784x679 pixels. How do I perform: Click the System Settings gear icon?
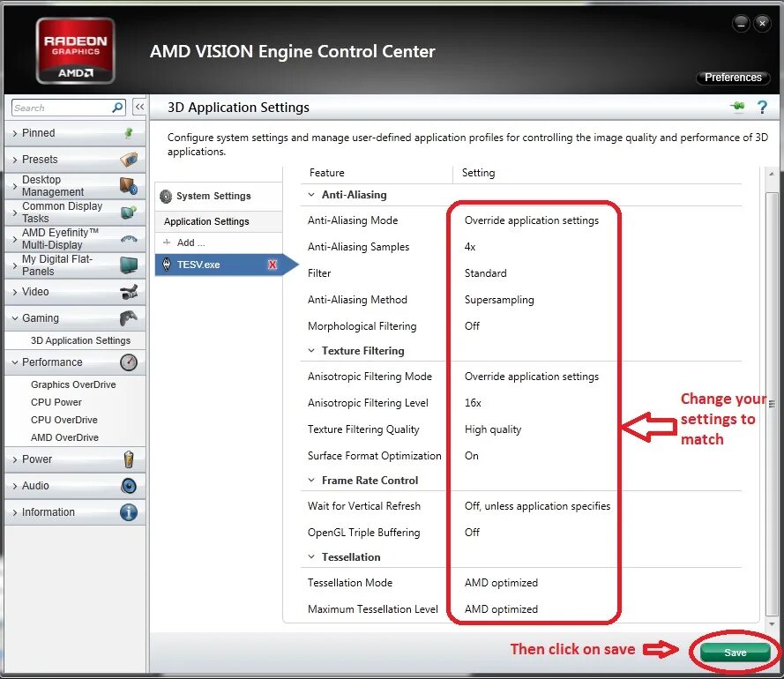click(166, 196)
